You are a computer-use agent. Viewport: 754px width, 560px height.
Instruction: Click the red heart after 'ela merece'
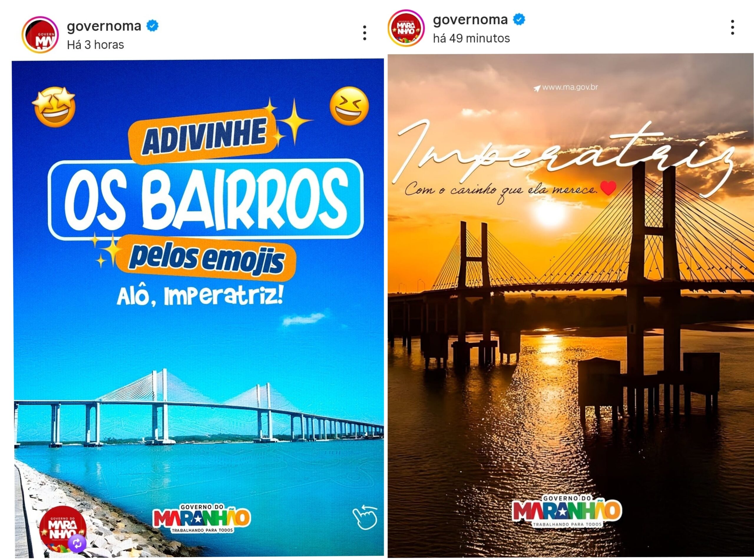pos(608,188)
